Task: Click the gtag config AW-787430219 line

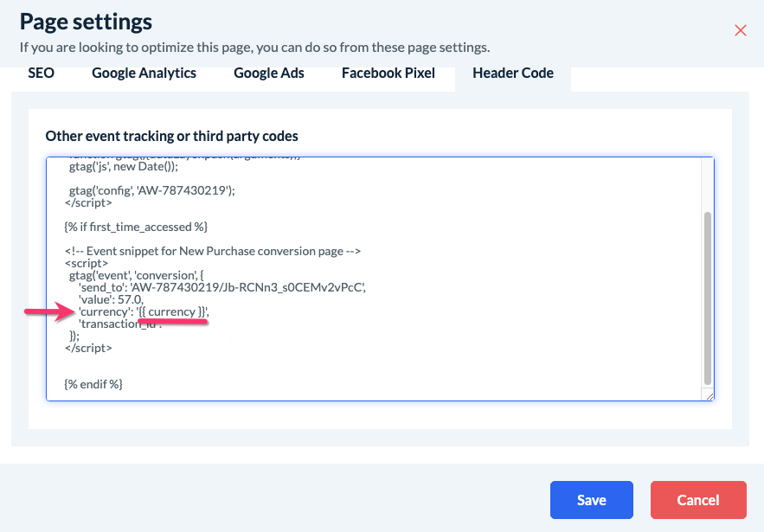Action: click(x=151, y=190)
